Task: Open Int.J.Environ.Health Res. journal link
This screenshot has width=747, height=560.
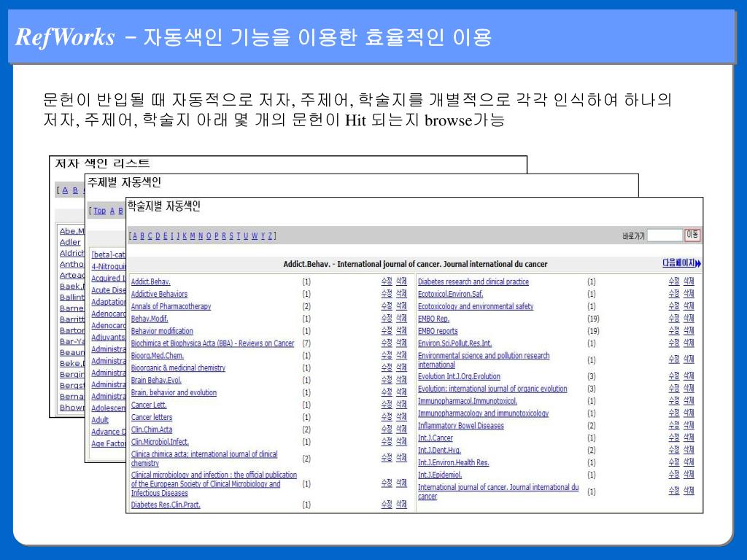Action: [x=454, y=463]
